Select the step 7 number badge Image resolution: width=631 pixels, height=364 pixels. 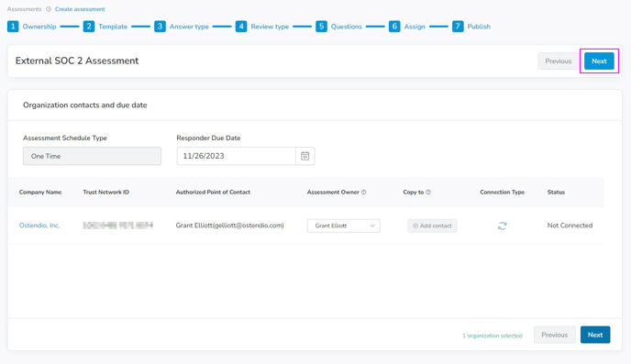click(458, 27)
